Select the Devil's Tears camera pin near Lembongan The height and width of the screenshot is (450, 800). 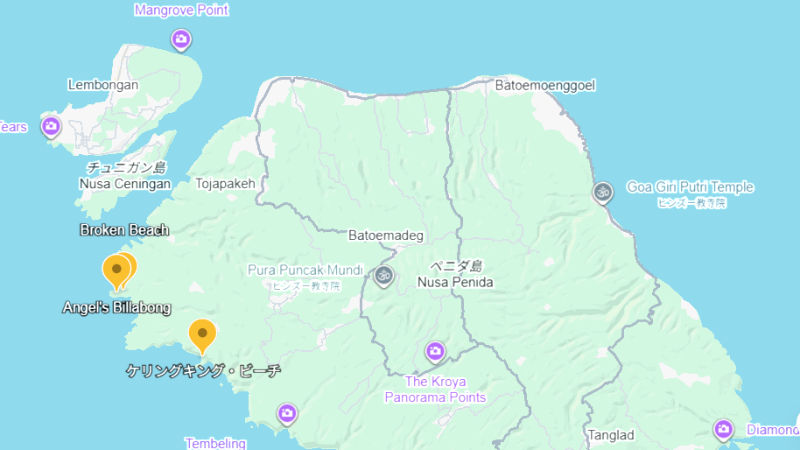point(51,127)
